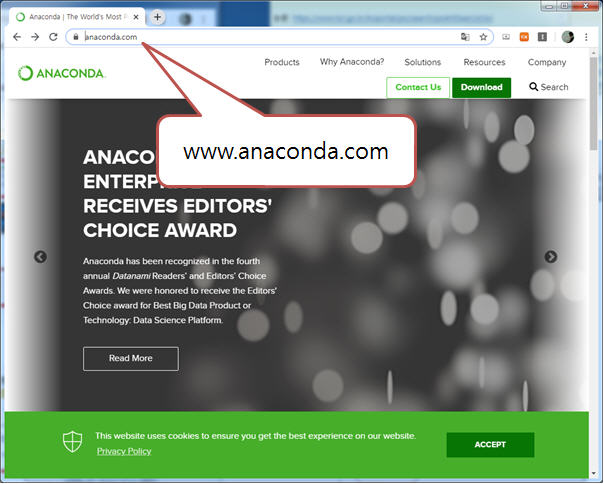
Task: Advance to next carousel slide
Action: pyautogui.click(x=550, y=257)
